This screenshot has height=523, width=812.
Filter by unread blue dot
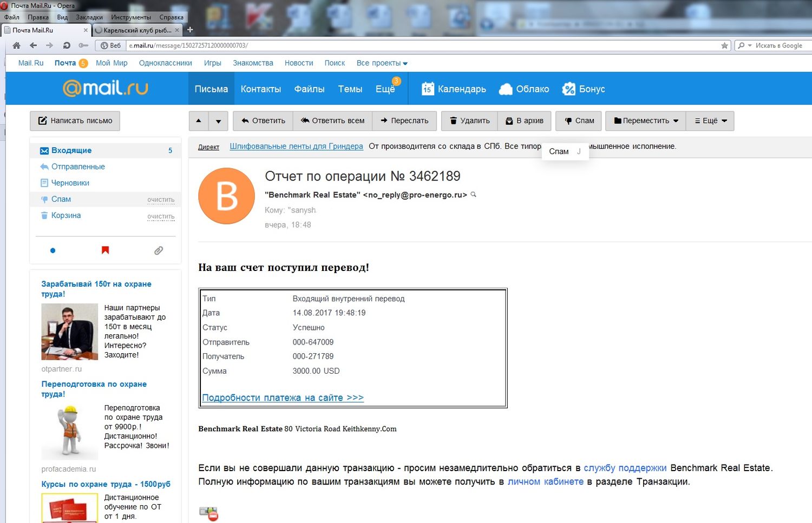[53, 250]
